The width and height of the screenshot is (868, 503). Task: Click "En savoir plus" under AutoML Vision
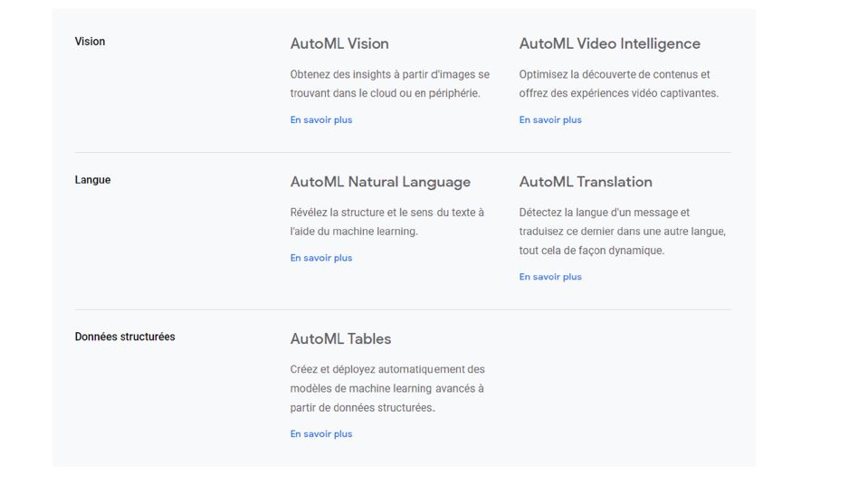(x=321, y=119)
